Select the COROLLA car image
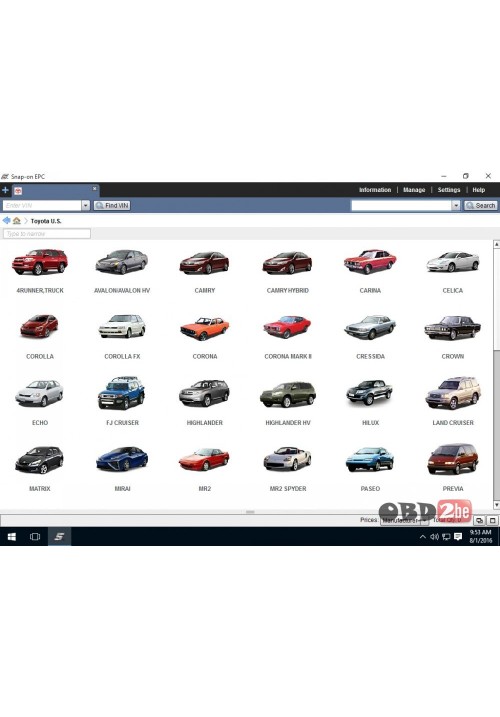 [39, 326]
